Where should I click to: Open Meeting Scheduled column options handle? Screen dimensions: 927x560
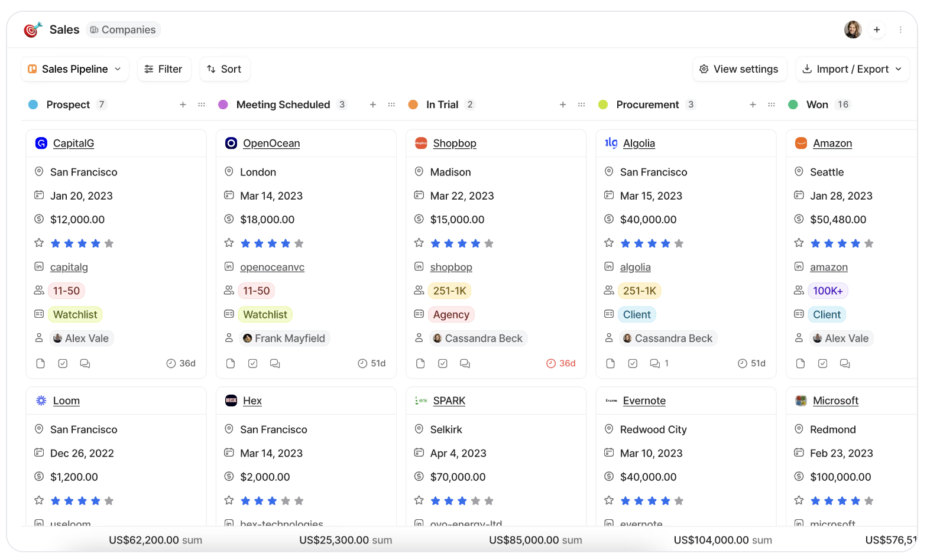pos(391,105)
